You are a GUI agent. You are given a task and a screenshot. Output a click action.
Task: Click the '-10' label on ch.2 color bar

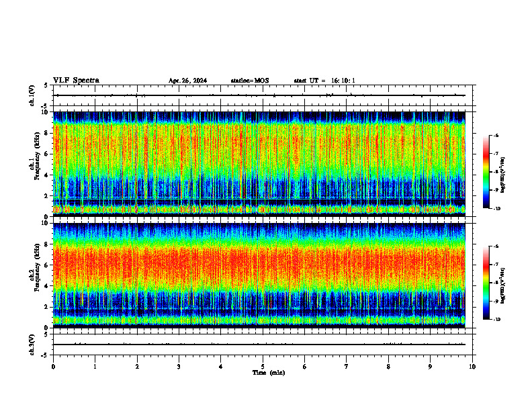[497, 320]
